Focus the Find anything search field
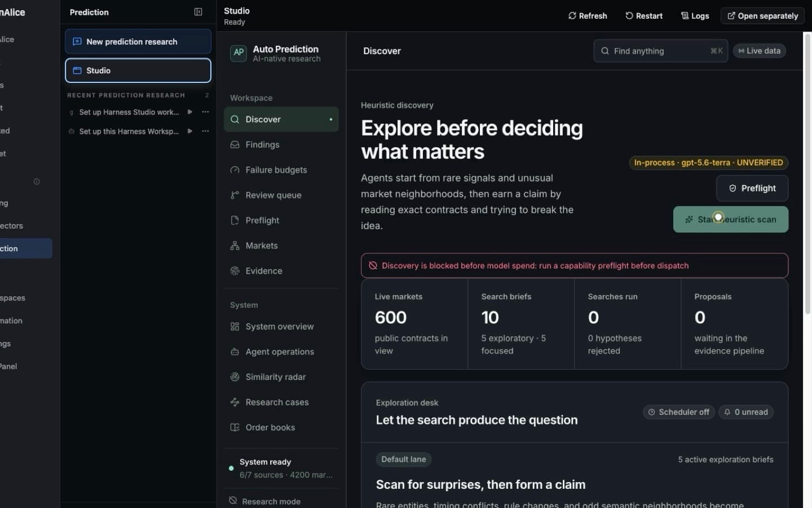 [660, 51]
